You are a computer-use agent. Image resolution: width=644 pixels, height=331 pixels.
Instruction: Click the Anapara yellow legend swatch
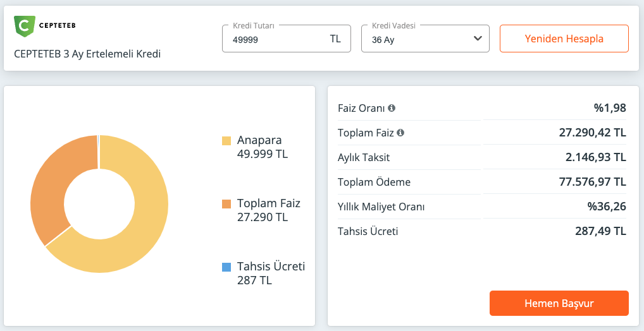tap(226, 141)
